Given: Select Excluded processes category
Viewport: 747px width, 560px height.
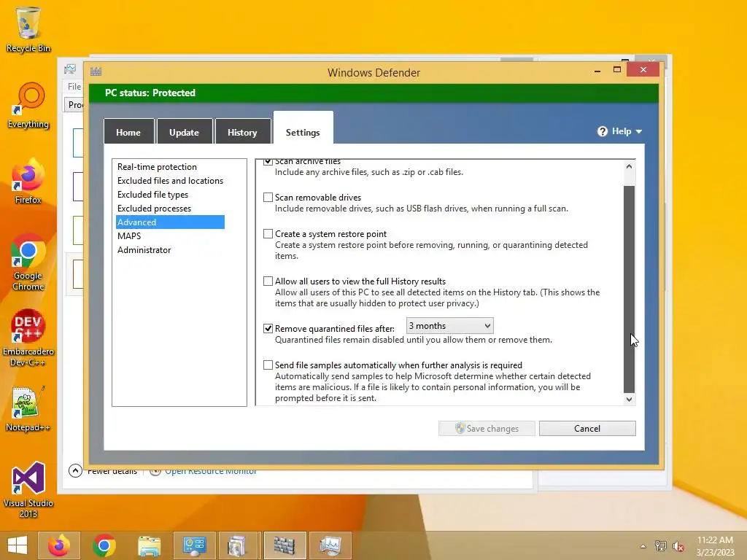Looking at the screenshot, I should click(155, 208).
